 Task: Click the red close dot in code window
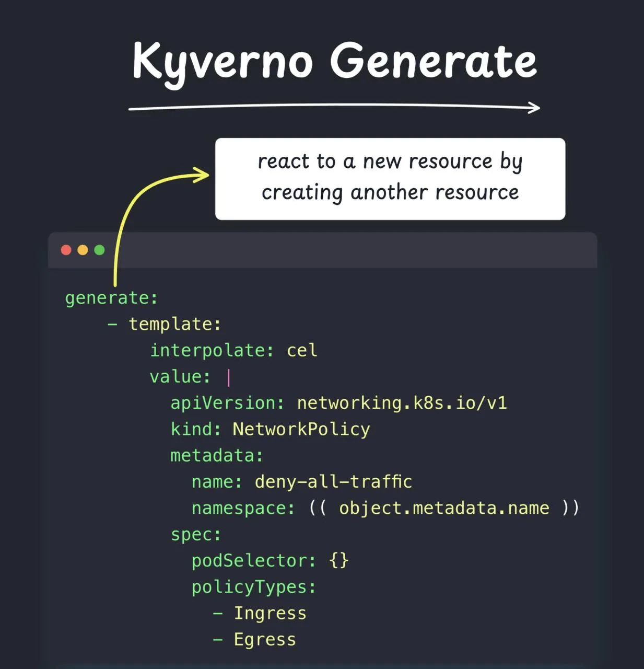[x=66, y=250]
